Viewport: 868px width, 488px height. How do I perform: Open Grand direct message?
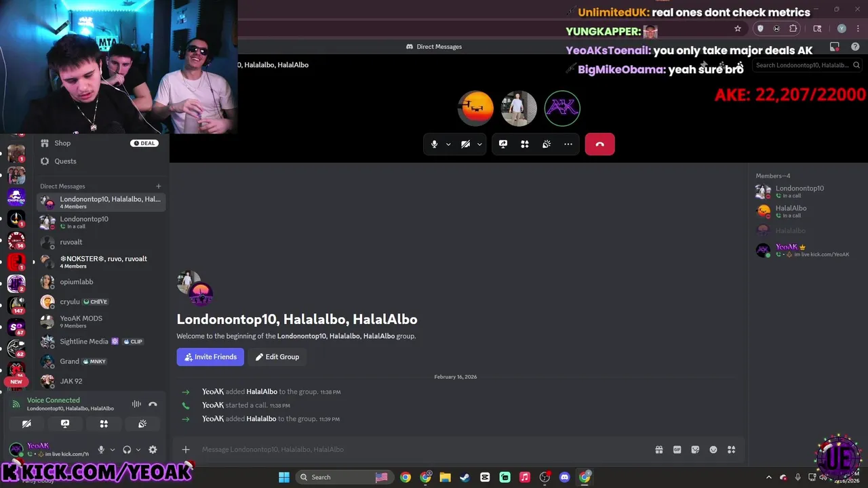coord(100,361)
